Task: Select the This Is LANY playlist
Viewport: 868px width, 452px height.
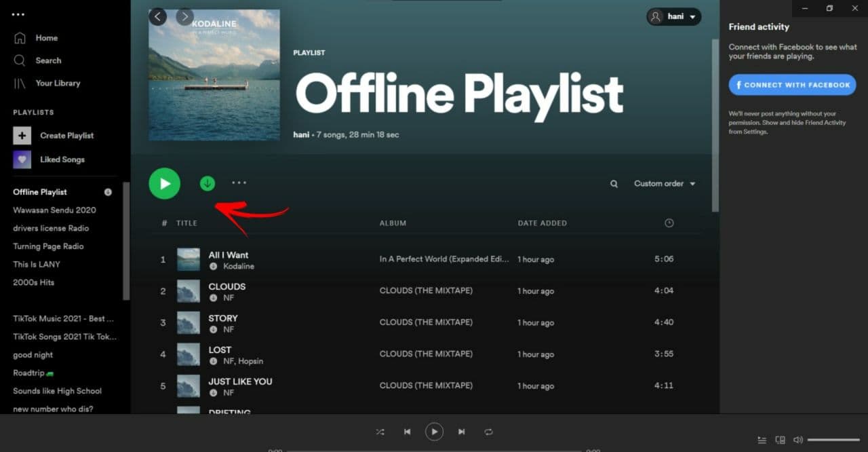Action: (37, 264)
